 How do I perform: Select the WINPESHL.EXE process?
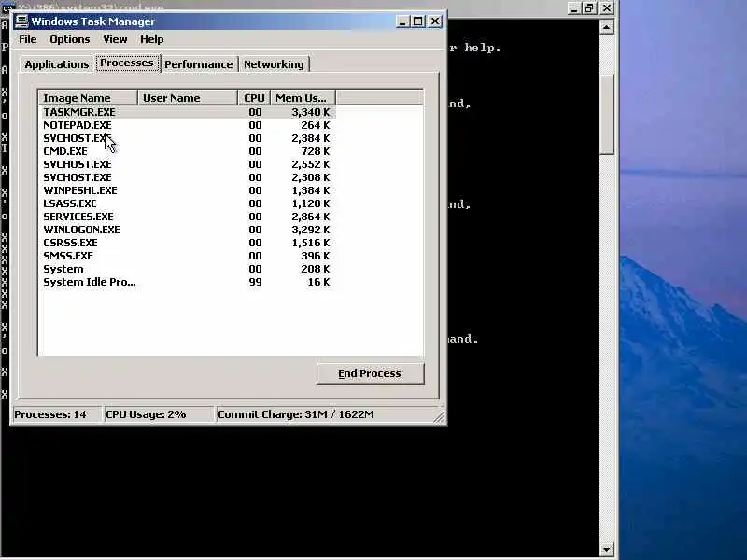coord(187,190)
